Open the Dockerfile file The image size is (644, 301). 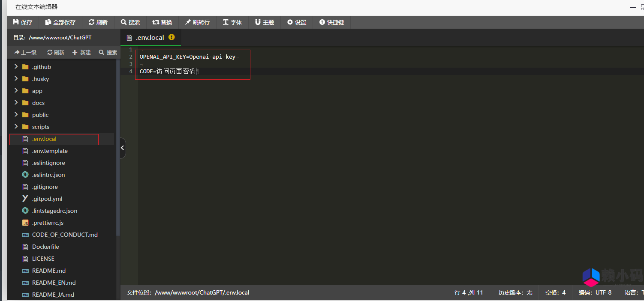tap(45, 247)
